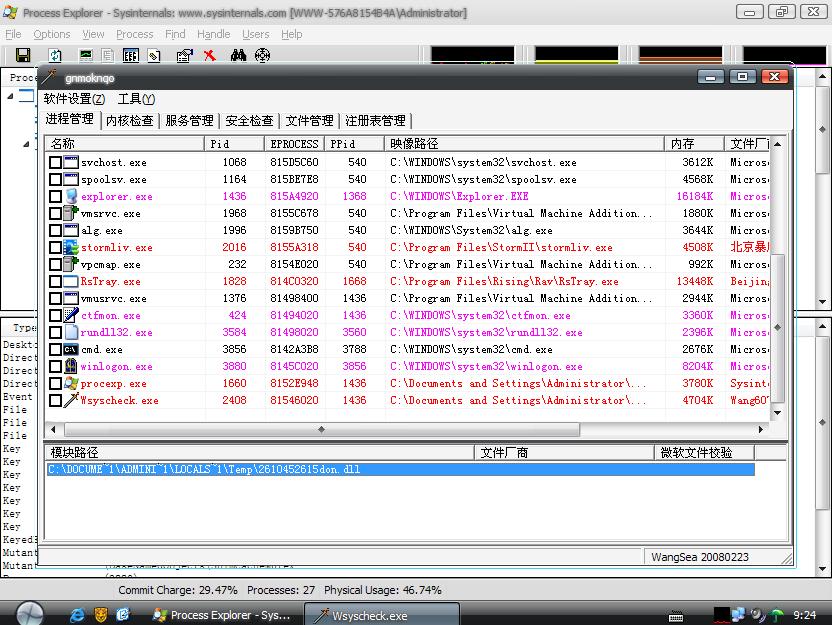The height and width of the screenshot is (625, 832).
Task: Click the network tray icon
Action: pos(738,615)
